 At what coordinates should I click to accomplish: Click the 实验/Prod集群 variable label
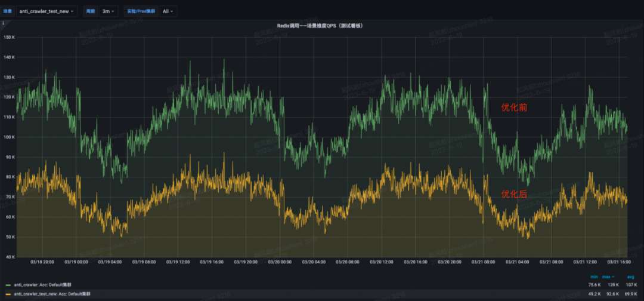click(x=141, y=11)
